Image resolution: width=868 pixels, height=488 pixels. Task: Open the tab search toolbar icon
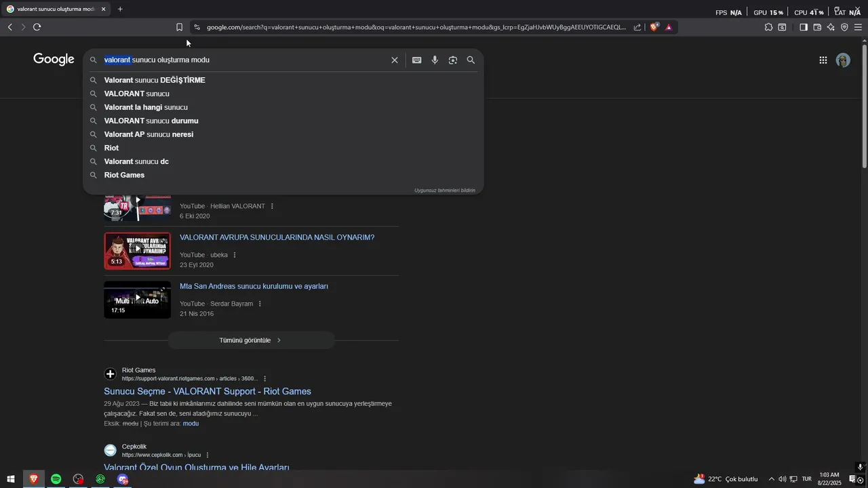point(782,27)
